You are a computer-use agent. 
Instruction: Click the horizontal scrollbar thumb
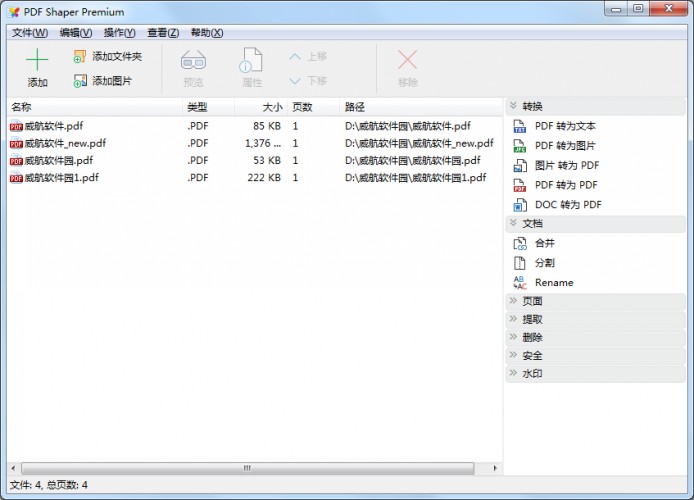click(x=247, y=468)
